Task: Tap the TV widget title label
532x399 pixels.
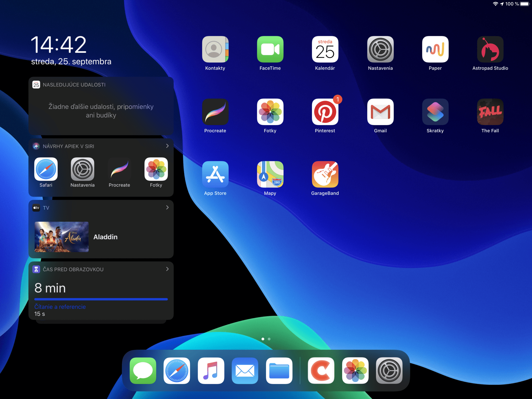Action: point(46,208)
